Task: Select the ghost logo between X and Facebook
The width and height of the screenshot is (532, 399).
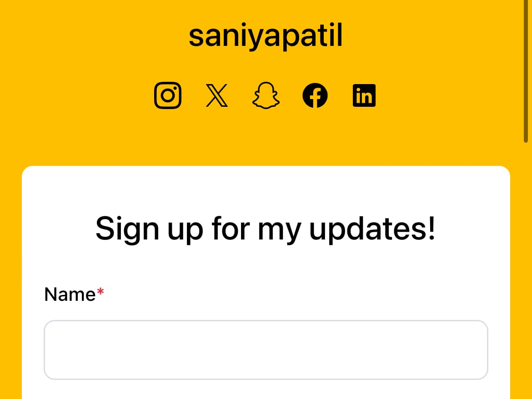Action: coord(266,95)
